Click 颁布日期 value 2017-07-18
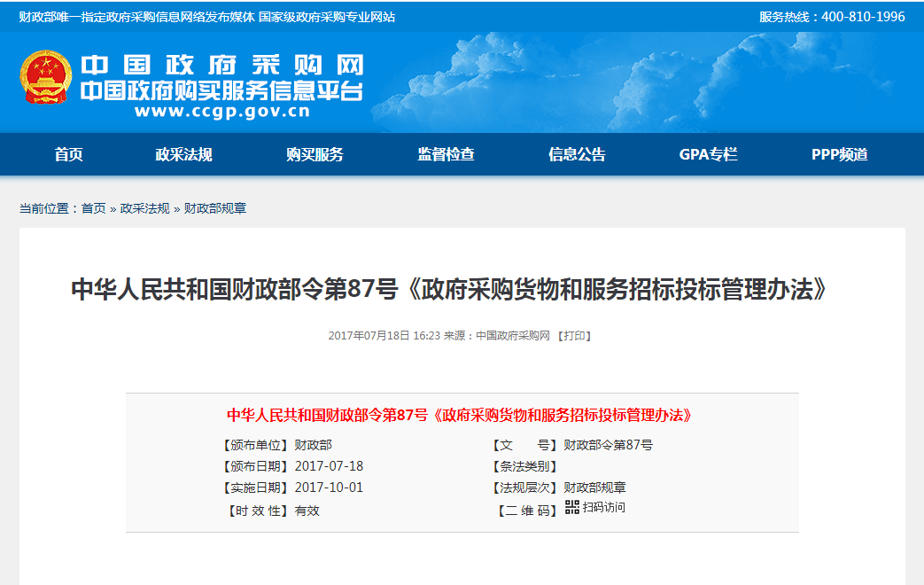 coord(329,466)
